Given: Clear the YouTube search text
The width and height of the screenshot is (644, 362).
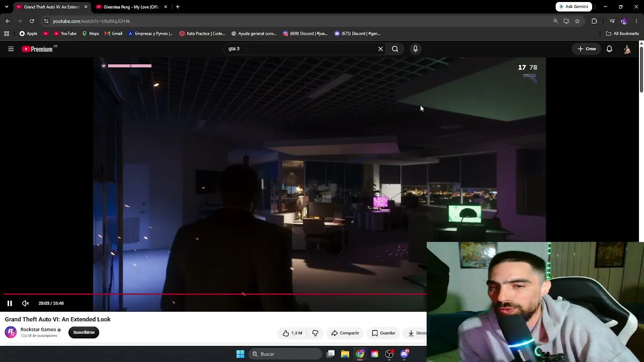Looking at the screenshot, I should 380,49.
